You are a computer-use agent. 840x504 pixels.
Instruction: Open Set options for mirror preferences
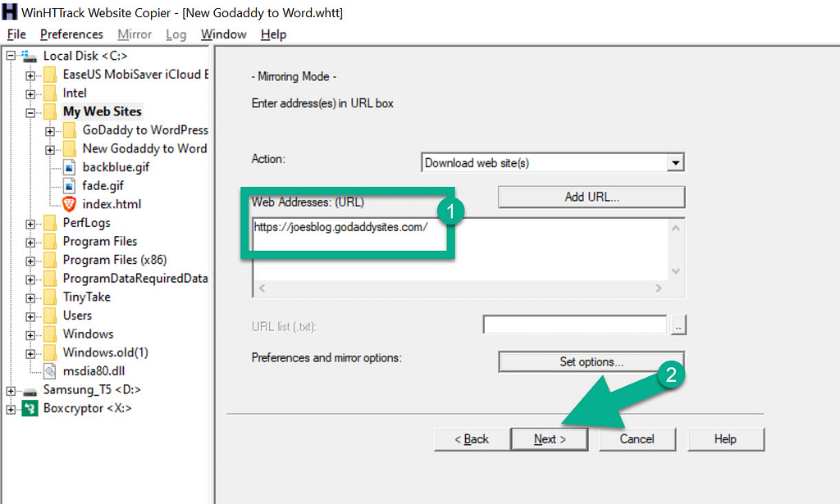tap(591, 361)
